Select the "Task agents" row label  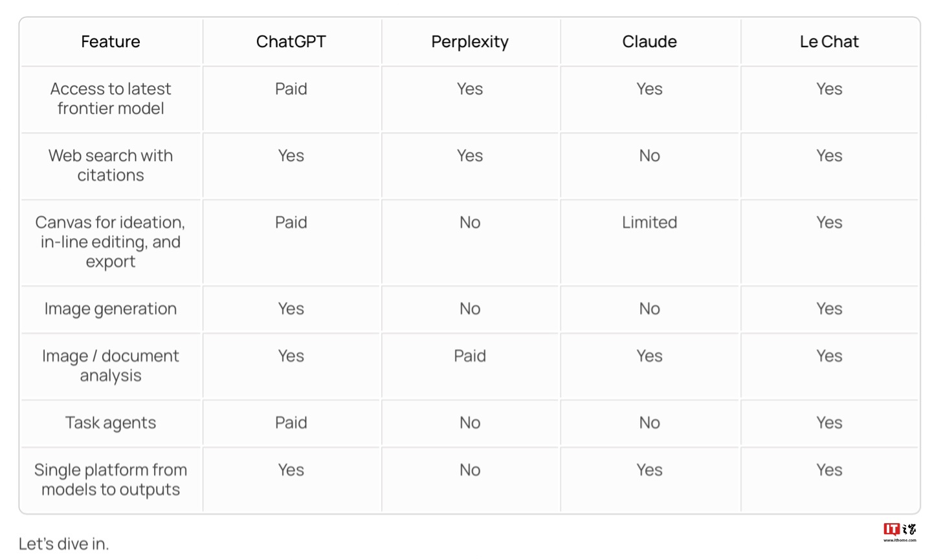pyautogui.click(x=111, y=423)
